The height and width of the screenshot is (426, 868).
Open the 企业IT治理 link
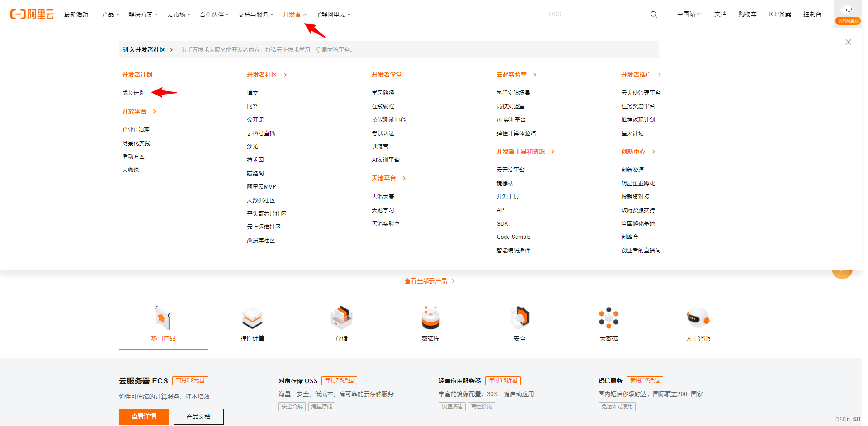tap(136, 130)
